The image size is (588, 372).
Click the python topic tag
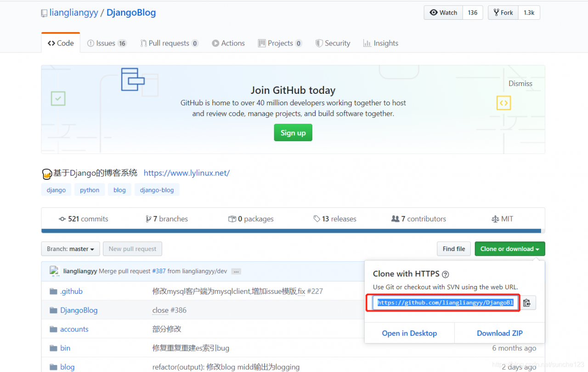[x=90, y=190]
